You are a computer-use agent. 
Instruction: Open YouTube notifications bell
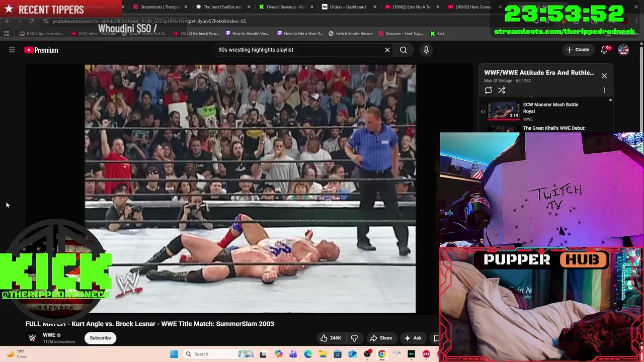point(605,50)
